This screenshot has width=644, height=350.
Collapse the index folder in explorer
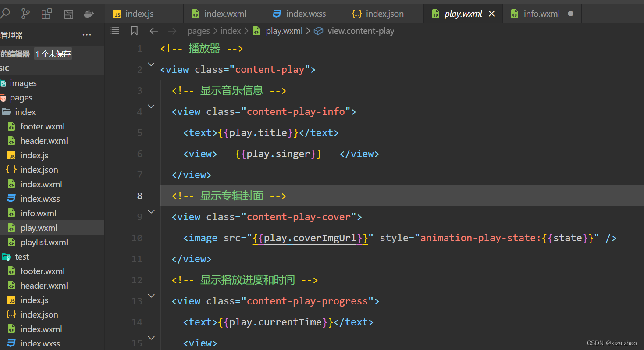pyautogui.click(x=52, y=112)
